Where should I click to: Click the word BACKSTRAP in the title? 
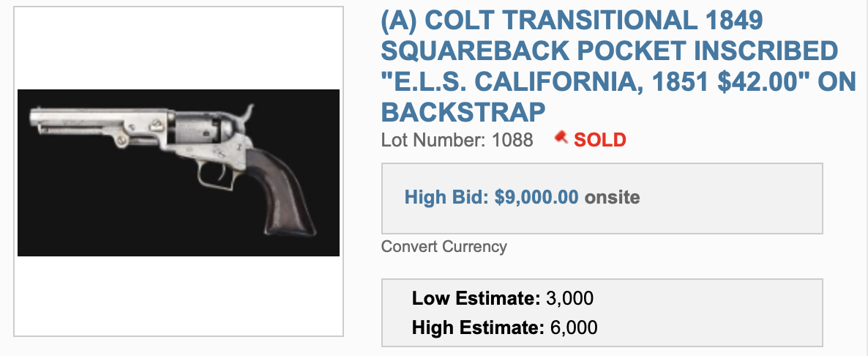pos(463,112)
